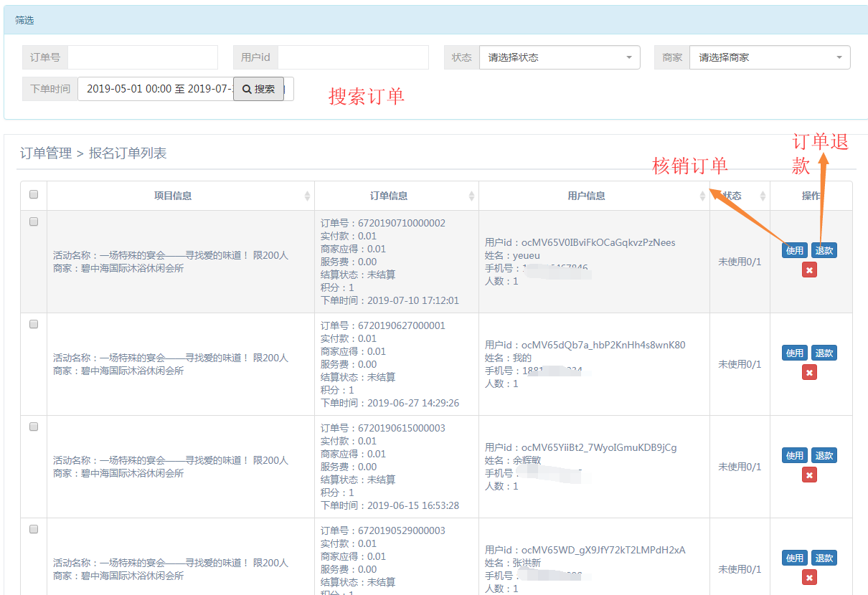Click the 操作 column header
Image resolution: width=868 pixels, height=595 pixels.
811,196
